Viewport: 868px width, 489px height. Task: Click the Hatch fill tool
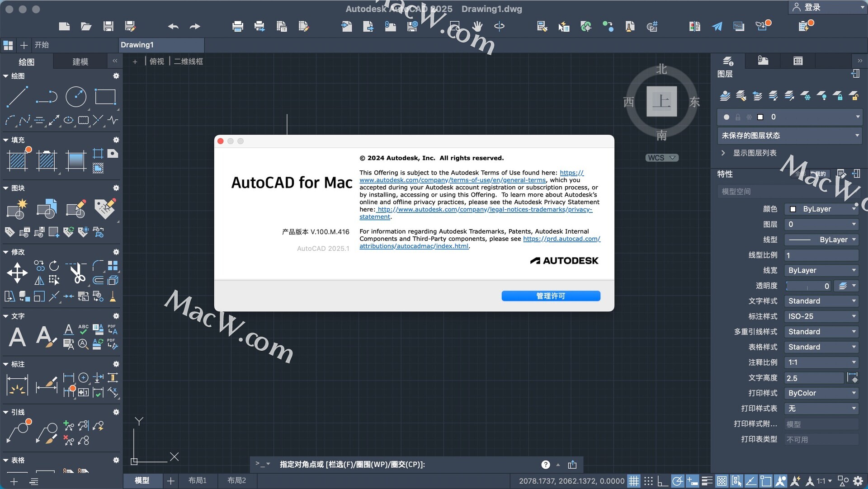[18, 160]
